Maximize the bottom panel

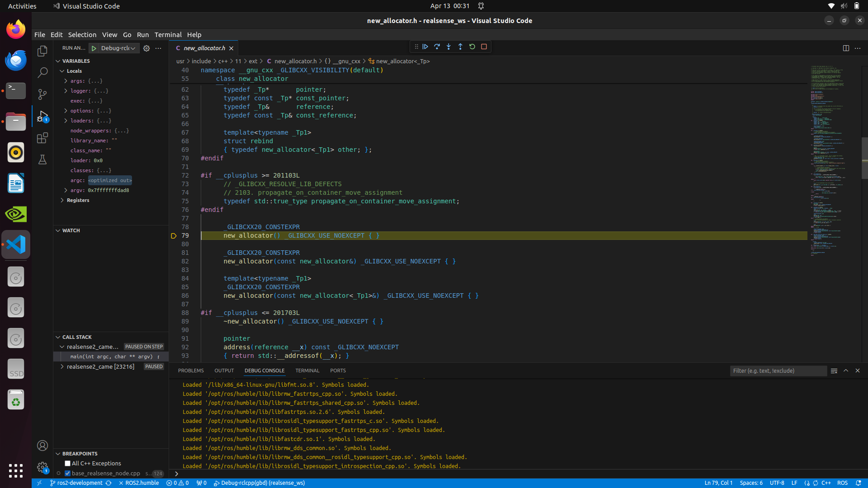click(846, 371)
